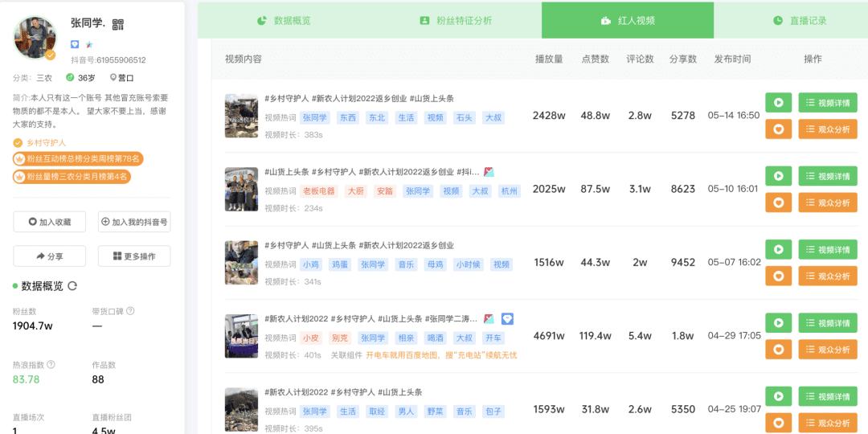
Task: Favorite the 05-10 16:01 video
Action: click(779, 203)
